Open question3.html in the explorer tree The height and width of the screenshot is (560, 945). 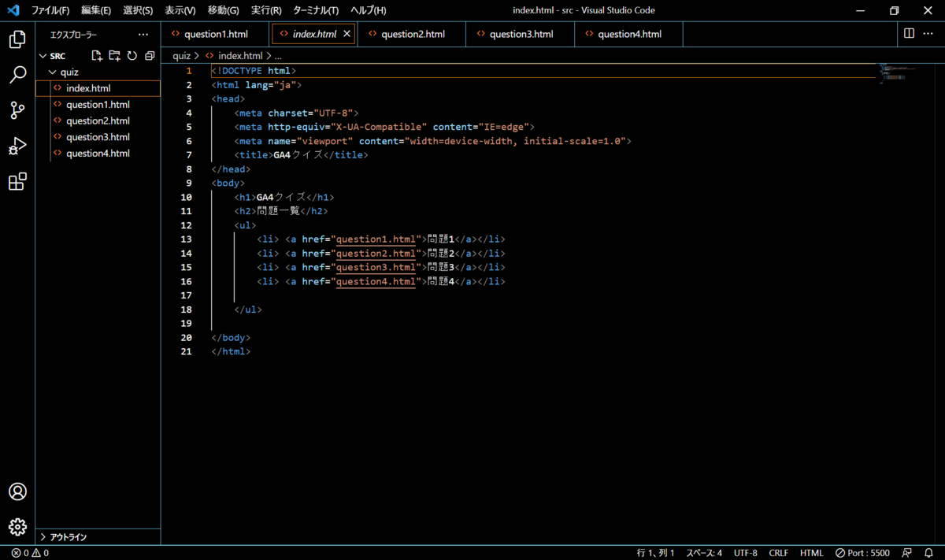[98, 137]
